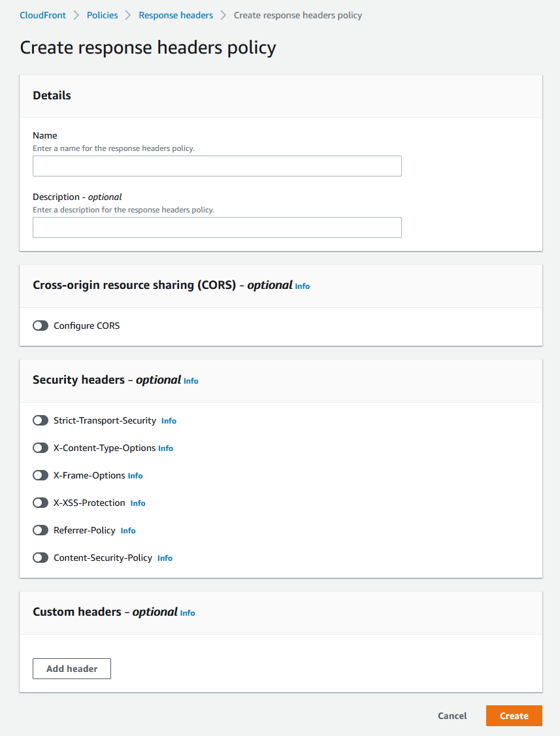The height and width of the screenshot is (736, 560).
Task: Toggle Strict-Transport-Security on
Action: 40,420
